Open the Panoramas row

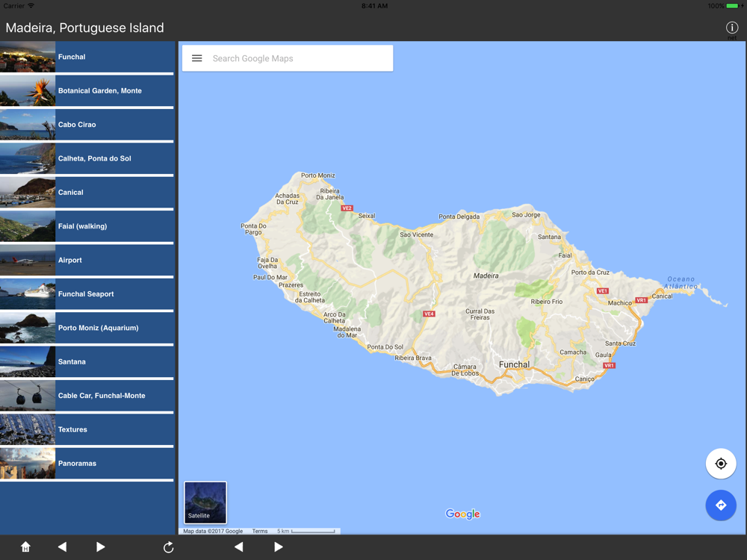87,463
